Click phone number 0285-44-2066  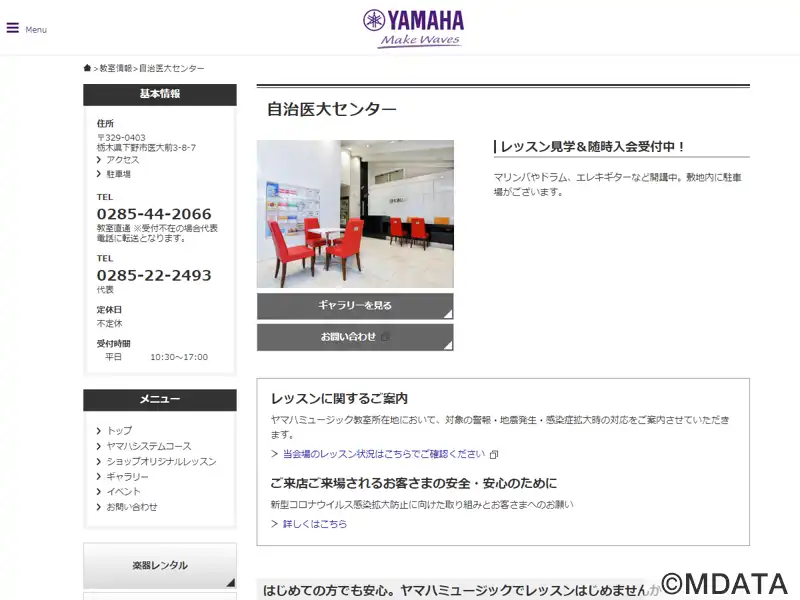(154, 214)
